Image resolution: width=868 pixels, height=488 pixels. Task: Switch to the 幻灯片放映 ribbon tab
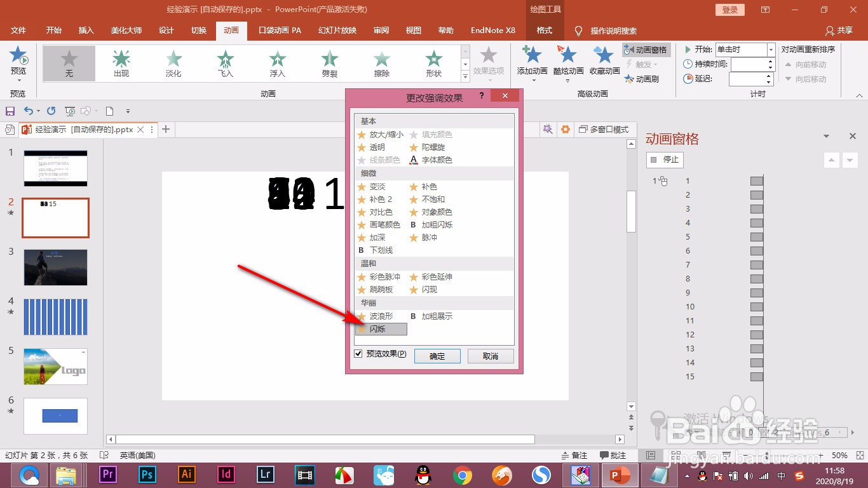(x=337, y=30)
